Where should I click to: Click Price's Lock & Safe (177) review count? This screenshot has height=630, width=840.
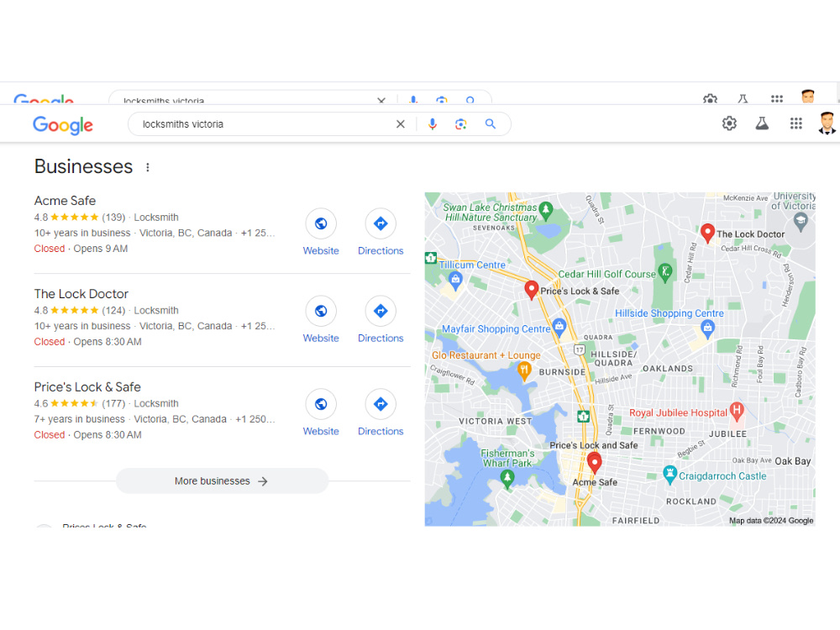tap(113, 404)
